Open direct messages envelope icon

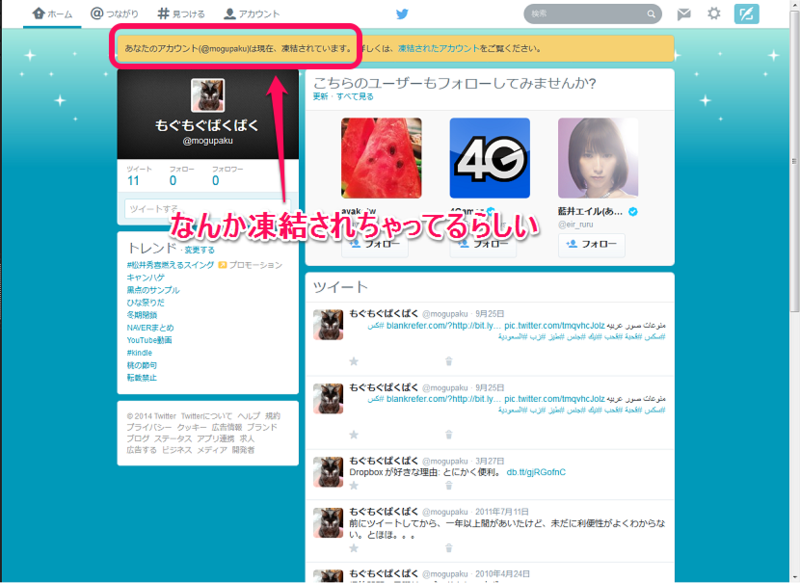(x=684, y=14)
